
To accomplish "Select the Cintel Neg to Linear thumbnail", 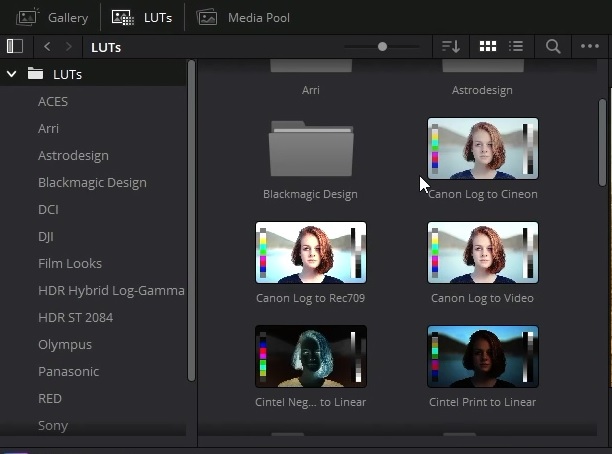I will 311,356.
